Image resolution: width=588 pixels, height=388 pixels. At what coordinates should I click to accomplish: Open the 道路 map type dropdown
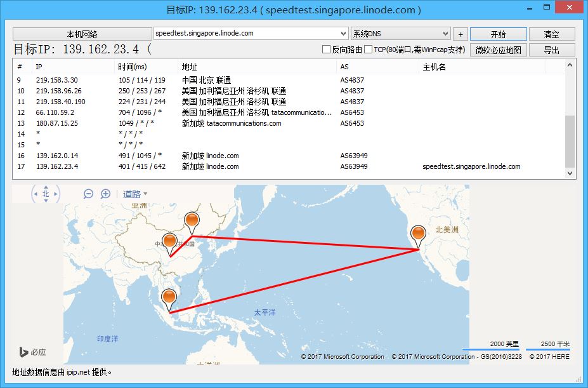[x=135, y=194]
